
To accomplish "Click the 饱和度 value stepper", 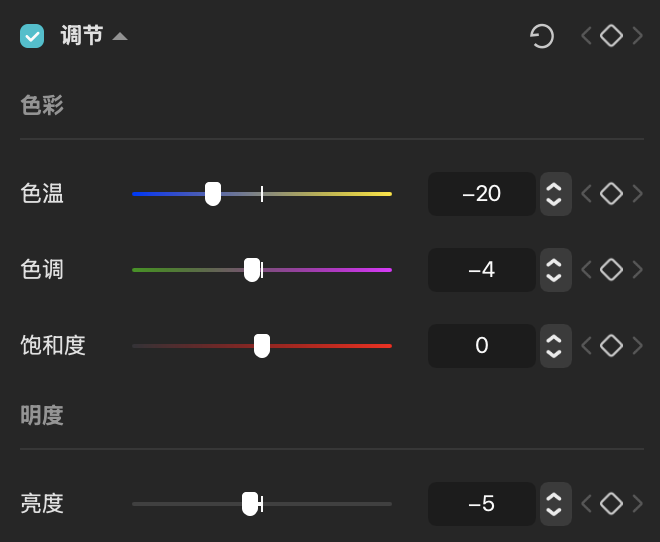I will (556, 346).
